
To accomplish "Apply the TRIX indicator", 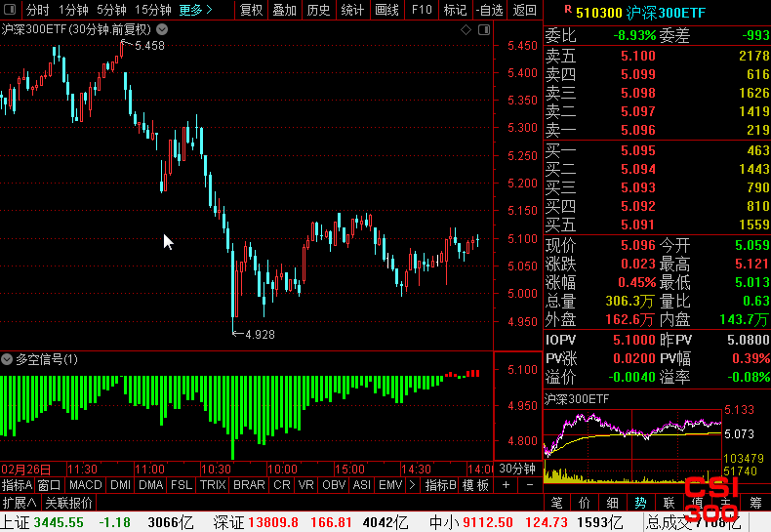I will tap(213, 485).
